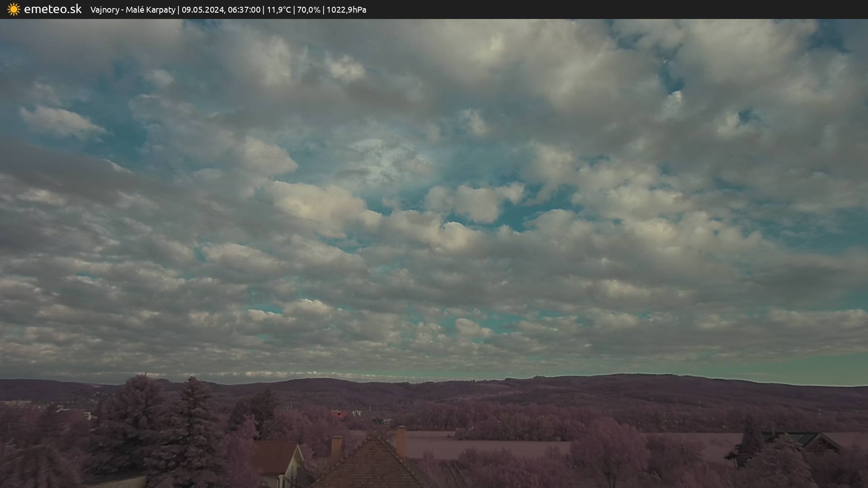Click the 11,9°C temperature reading
Viewport: 868px width, 488px height.
[279, 9]
